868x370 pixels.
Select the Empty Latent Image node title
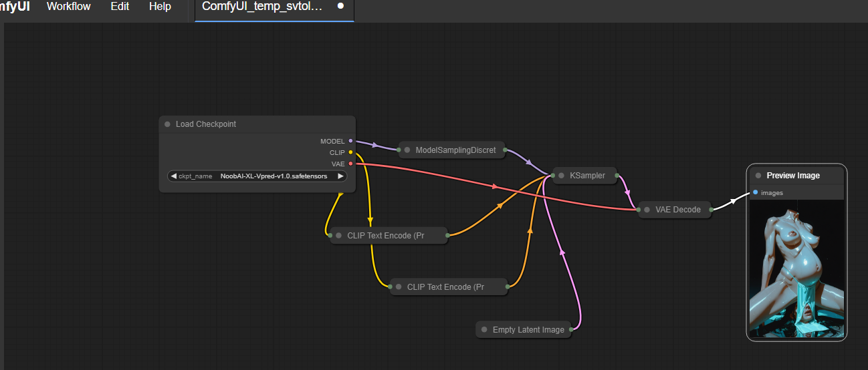[528, 330]
